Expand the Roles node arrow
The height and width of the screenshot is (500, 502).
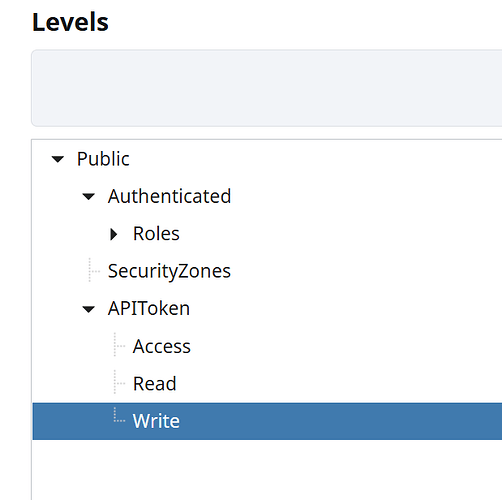pos(114,234)
